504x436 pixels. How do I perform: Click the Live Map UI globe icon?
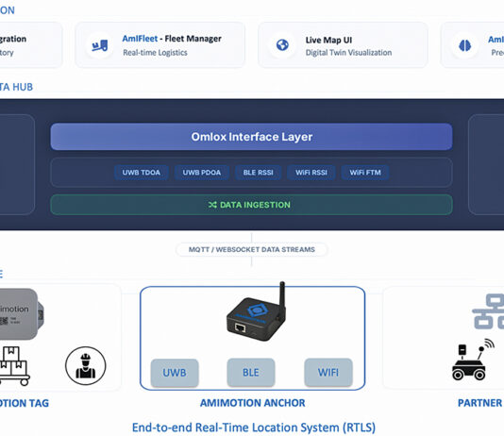click(282, 45)
